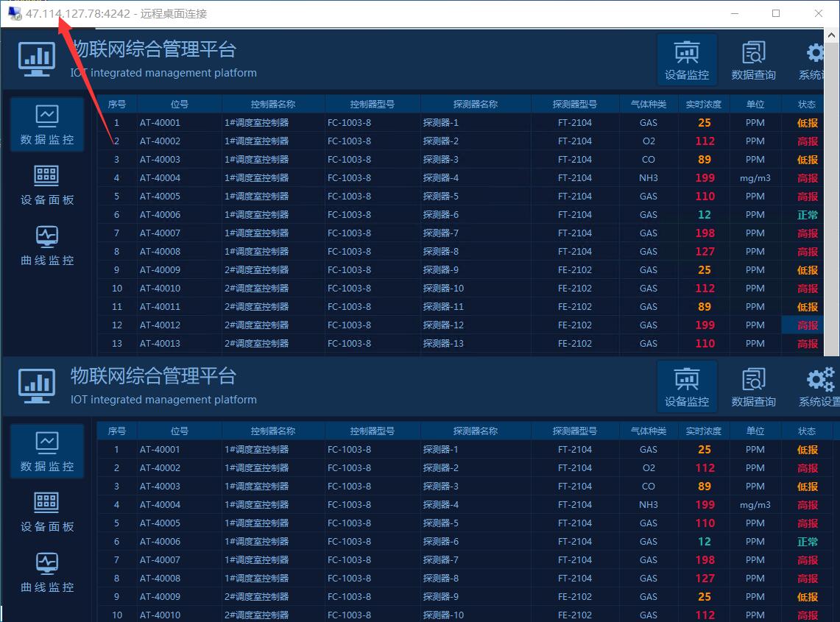Click the Remote Desktop icon in title bar
The image size is (840, 622).
[x=15, y=13]
